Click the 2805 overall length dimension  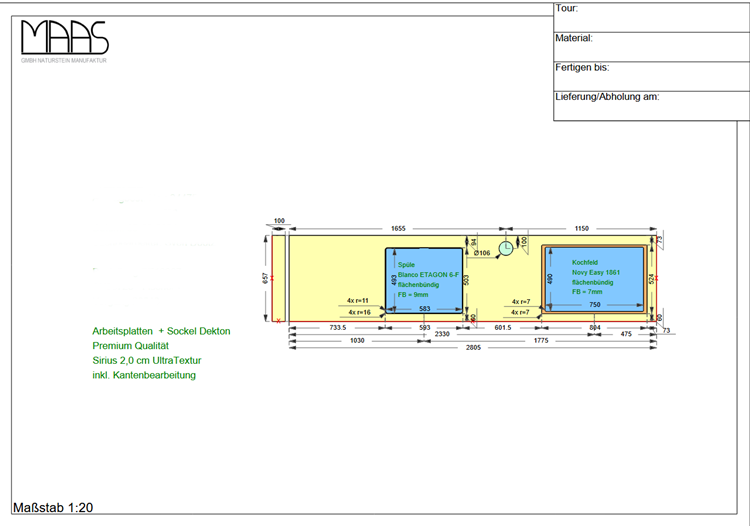click(x=473, y=348)
